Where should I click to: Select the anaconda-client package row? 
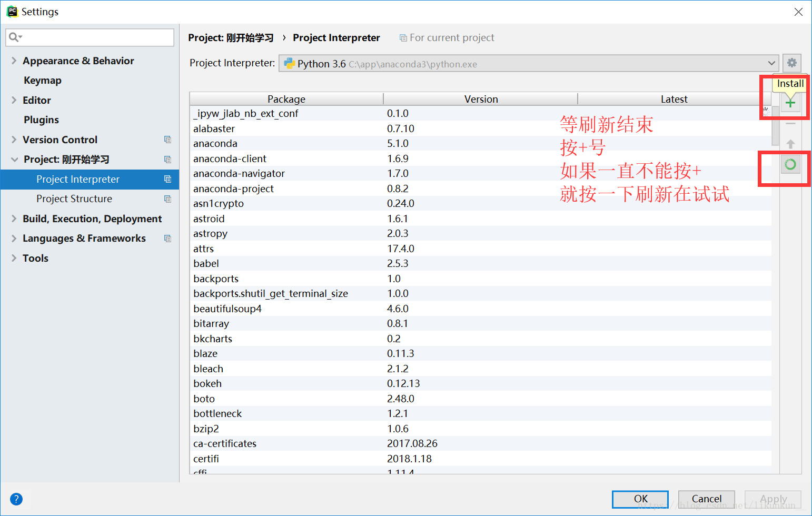point(480,158)
